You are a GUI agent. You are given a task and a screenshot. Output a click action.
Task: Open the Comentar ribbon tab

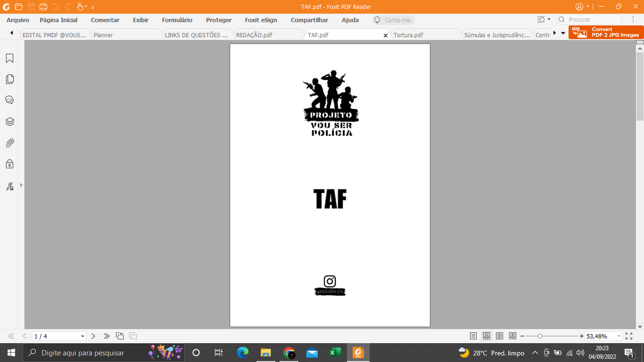[105, 19]
